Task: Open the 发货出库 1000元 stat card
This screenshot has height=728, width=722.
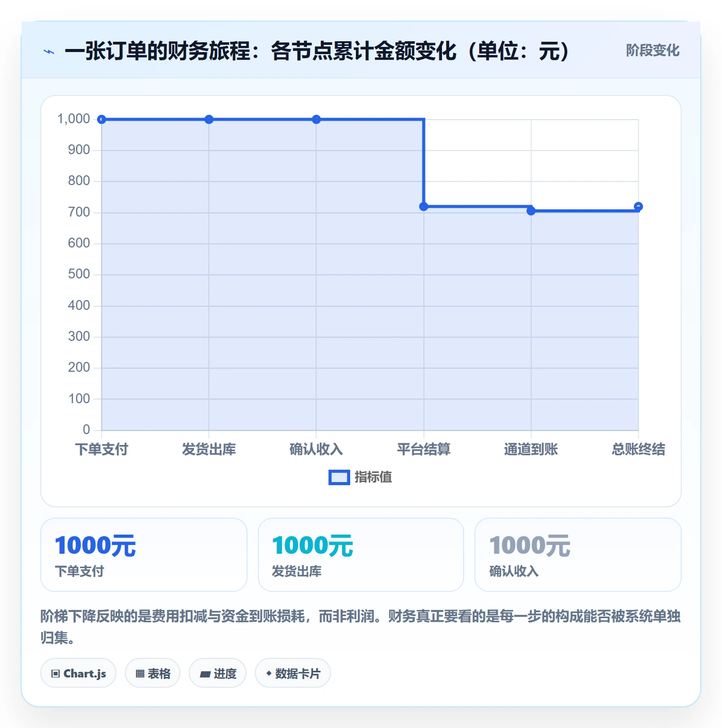Action: pyautogui.click(x=361, y=555)
